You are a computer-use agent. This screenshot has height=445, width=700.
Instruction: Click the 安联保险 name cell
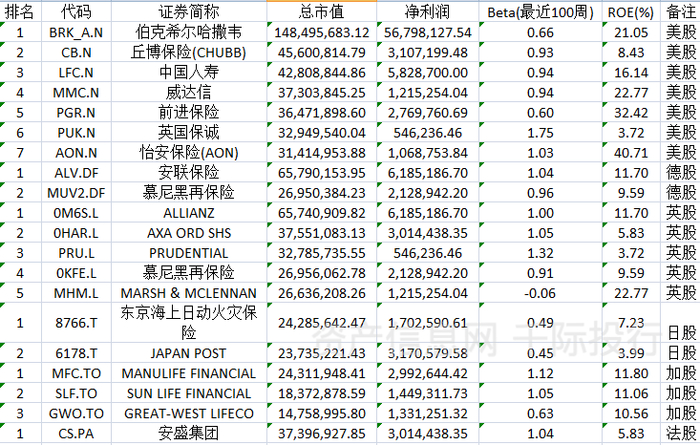coord(189,173)
